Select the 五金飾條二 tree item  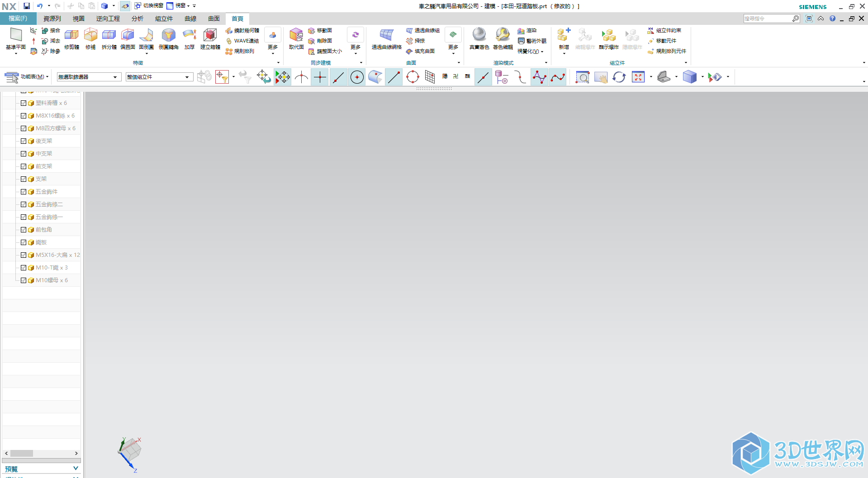click(49, 204)
